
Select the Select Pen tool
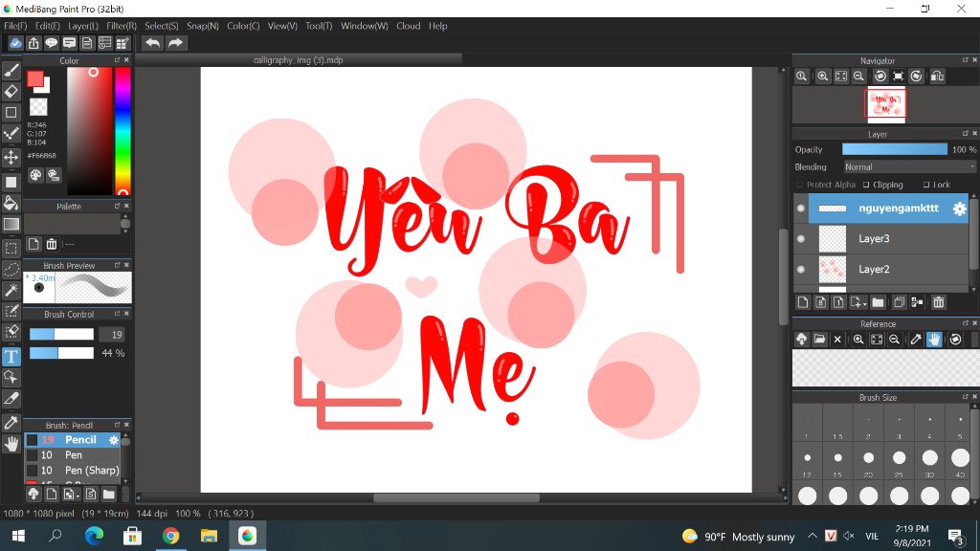(x=11, y=311)
